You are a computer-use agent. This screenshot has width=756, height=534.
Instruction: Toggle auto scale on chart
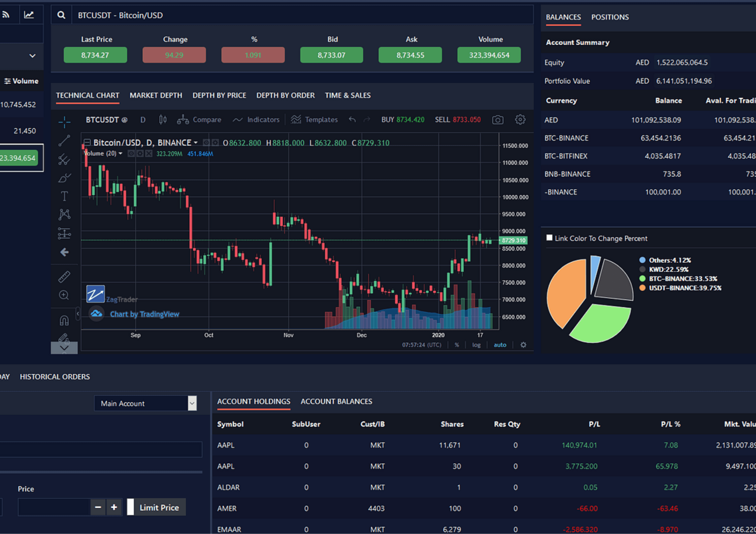point(500,345)
